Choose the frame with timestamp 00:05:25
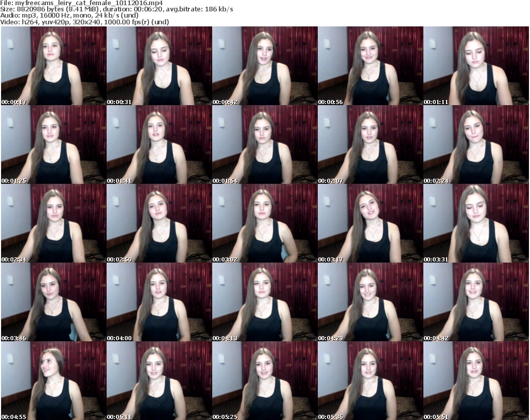The image size is (530, 420). (x=265, y=381)
